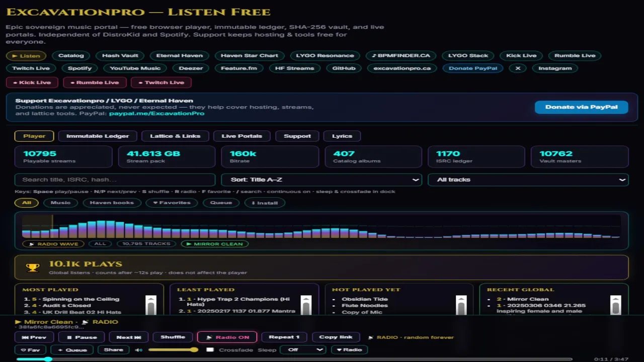
Task: Skip to the Next track
Action: pos(129,337)
